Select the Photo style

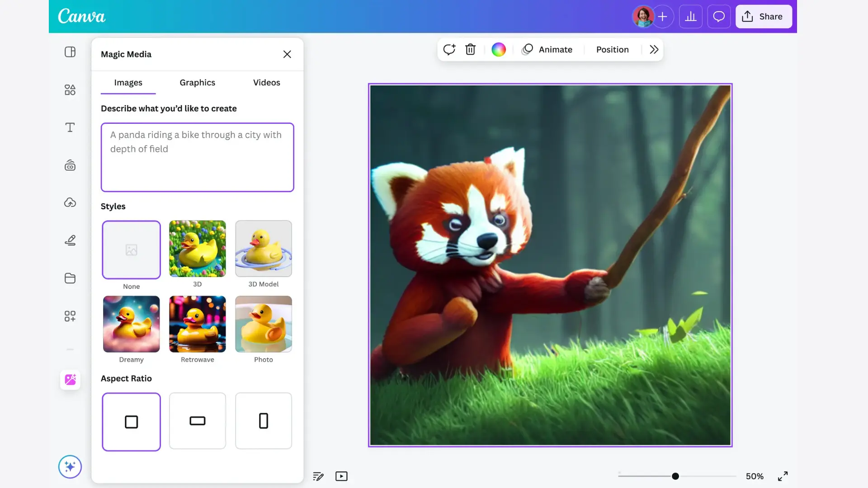coord(264,324)
